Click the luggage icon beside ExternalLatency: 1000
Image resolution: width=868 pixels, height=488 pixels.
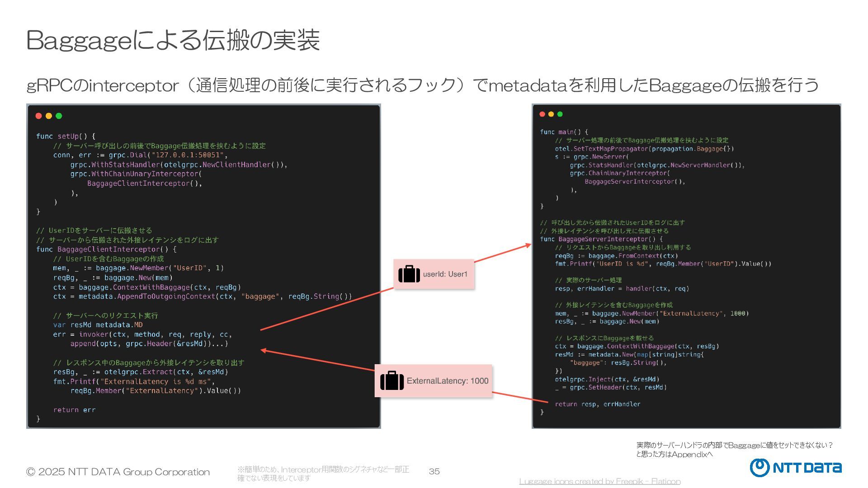click(x=392, y=381)
